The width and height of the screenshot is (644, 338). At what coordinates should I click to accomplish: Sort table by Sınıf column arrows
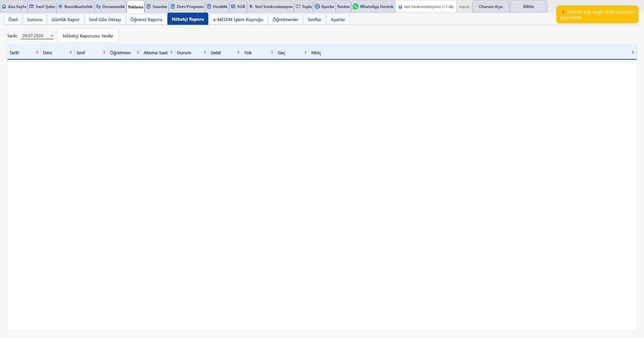coord(104,53)
